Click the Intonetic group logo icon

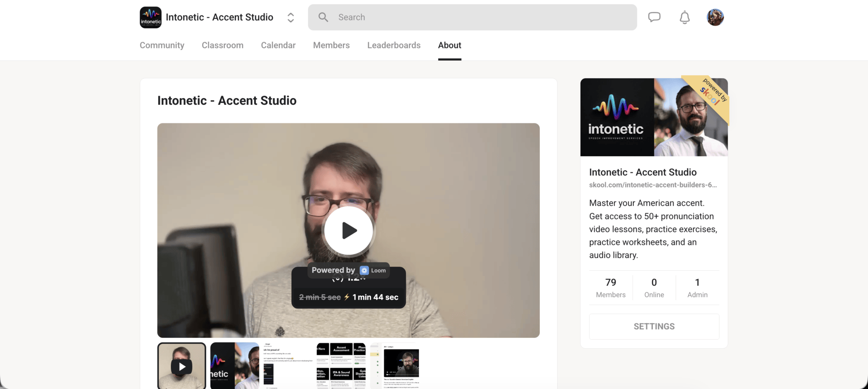[x=151, y=17]
